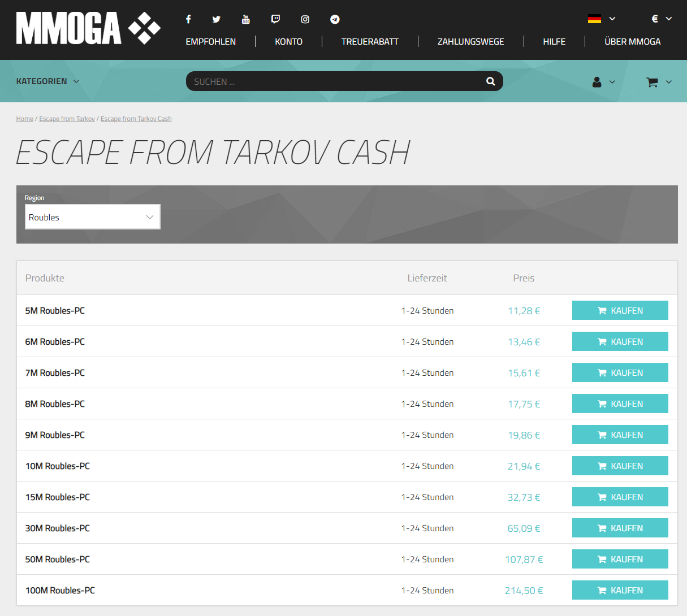Click the search magnifier icon
Viewport: 687px width, 616px height.
pyautogui.click(x=491, y=81)
